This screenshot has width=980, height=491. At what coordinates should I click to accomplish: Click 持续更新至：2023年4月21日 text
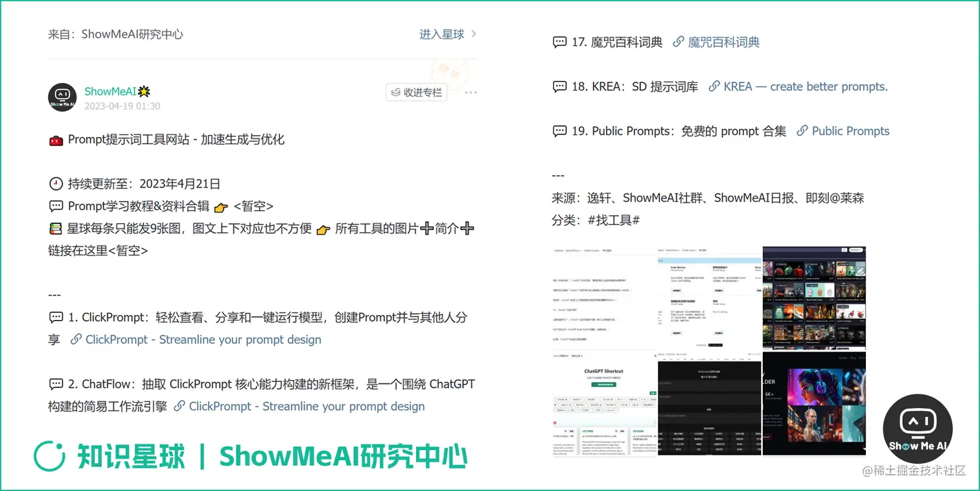click(144, 184)
